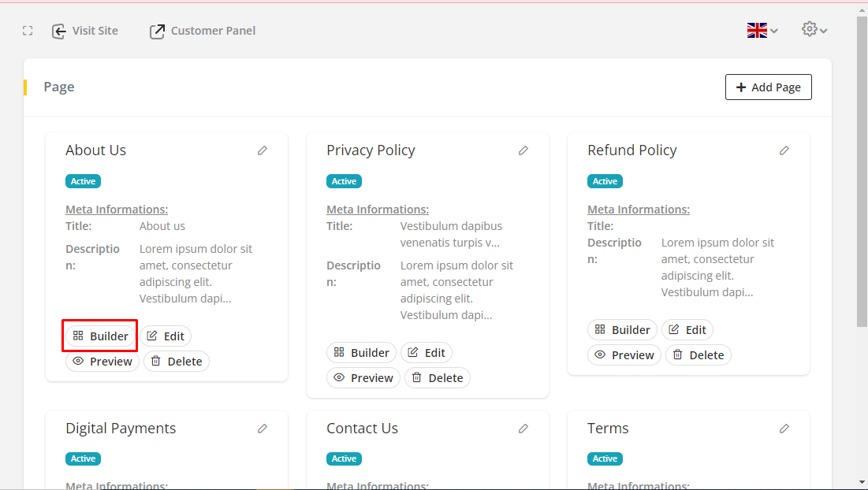
Task: Open Builder for About Us page
Action: click(x=100, y=336)
